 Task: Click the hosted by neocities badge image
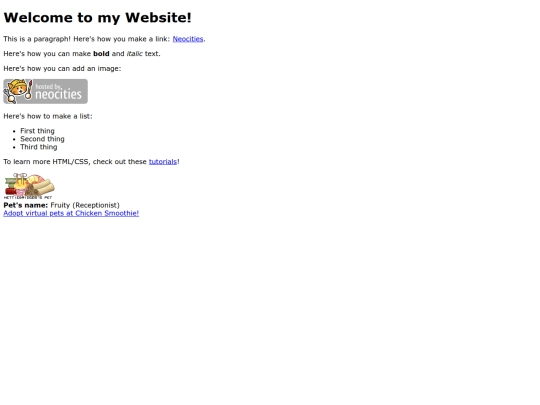[x=45, y=91]
